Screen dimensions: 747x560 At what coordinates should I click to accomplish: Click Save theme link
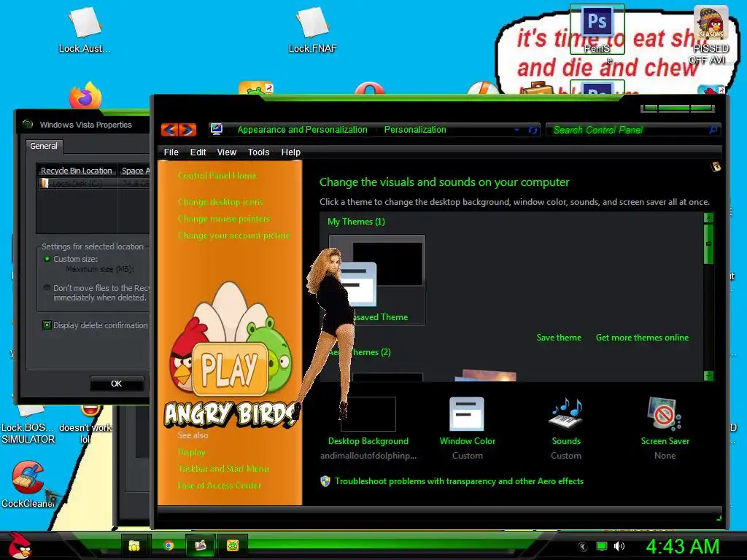click(x=559, y=337)
